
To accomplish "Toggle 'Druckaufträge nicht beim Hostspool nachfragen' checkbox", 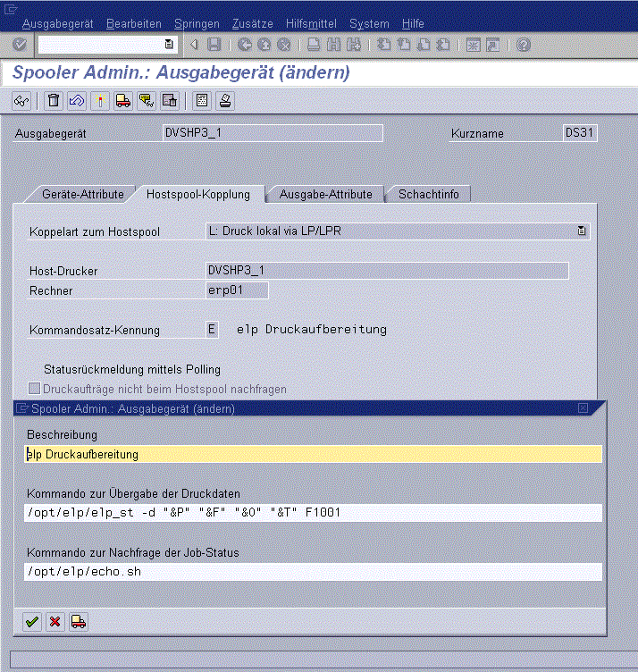I will coord(35,390).
